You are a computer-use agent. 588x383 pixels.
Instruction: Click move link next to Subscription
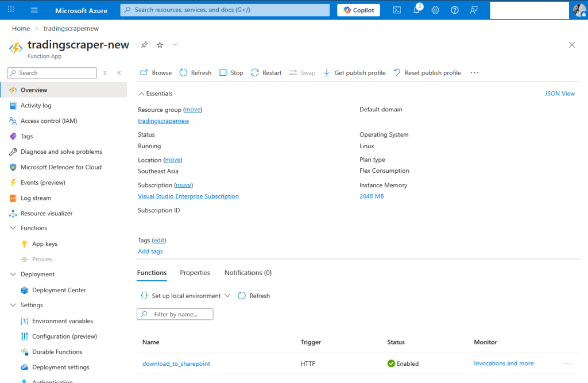[183, 185]
